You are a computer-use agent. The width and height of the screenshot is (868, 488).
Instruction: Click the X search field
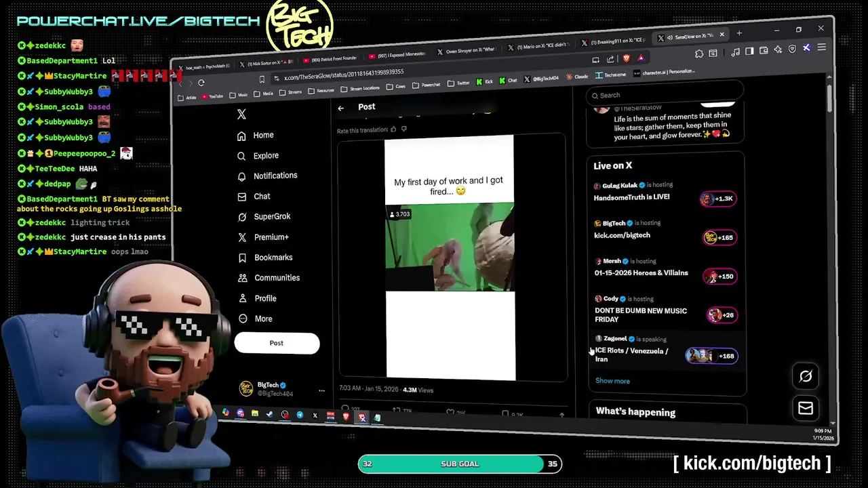click(x=665, y=95)
